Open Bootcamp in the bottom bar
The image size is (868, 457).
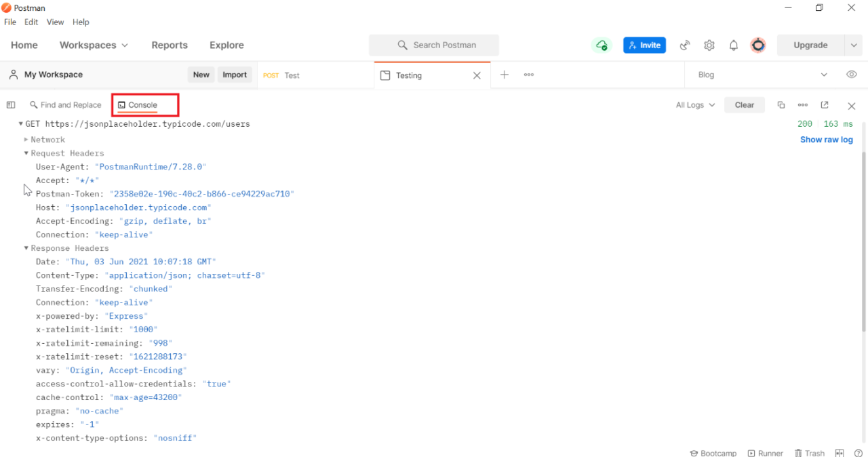(713, 453)
